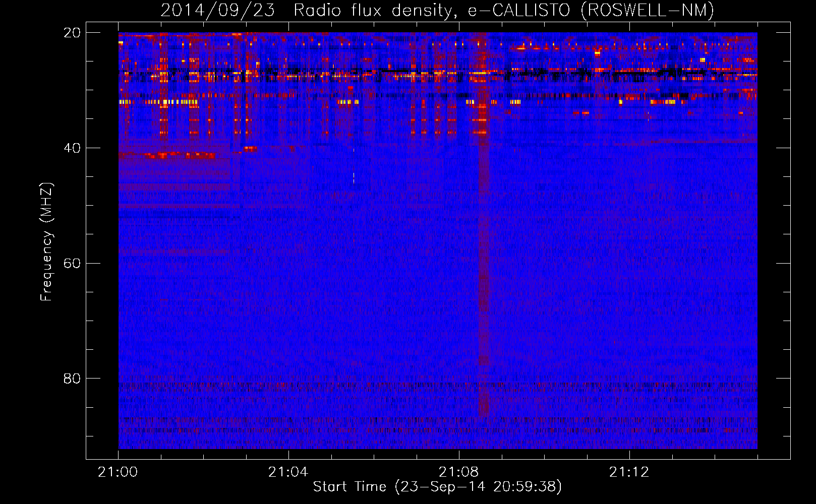Select the 60 MHz frequency tick label
Image resolution: width=816 pixels, height=504 pixels.
(x=72, y=264)
